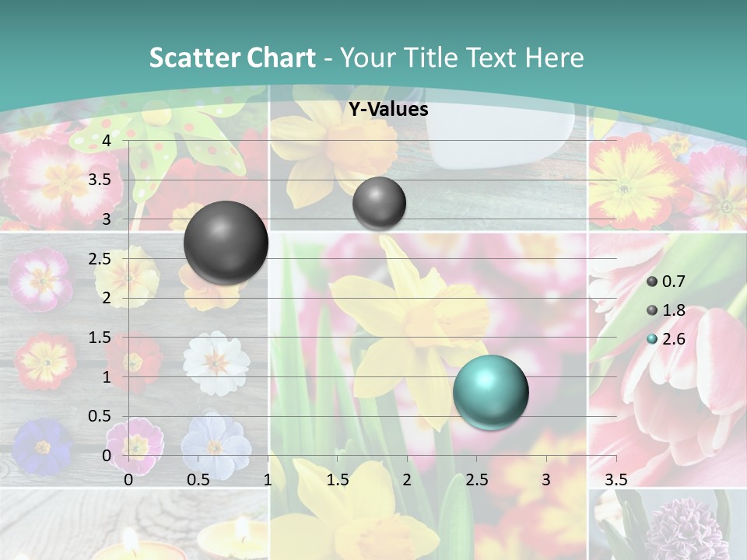747x560 pixels.
Task: Select the teal bubble in the chart
Action: coord(491,392)
